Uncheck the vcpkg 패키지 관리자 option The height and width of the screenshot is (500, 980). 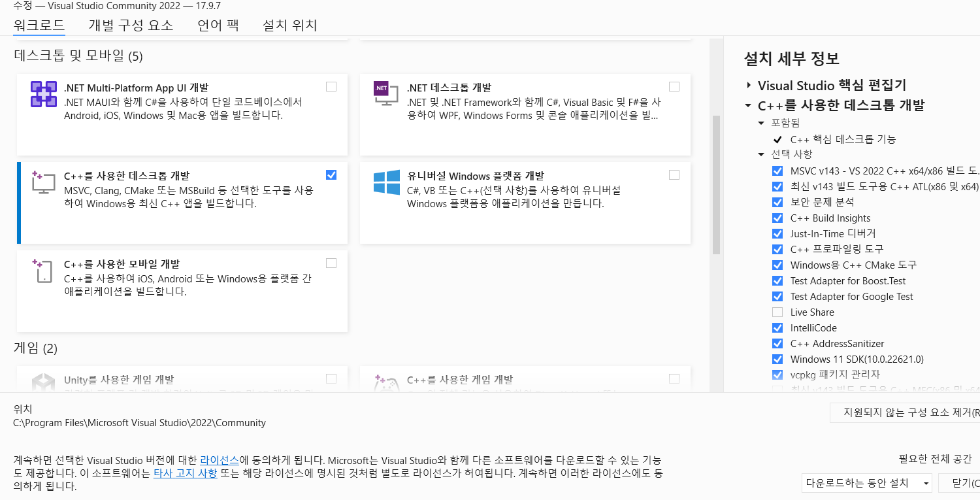click(x=777, y=375)
